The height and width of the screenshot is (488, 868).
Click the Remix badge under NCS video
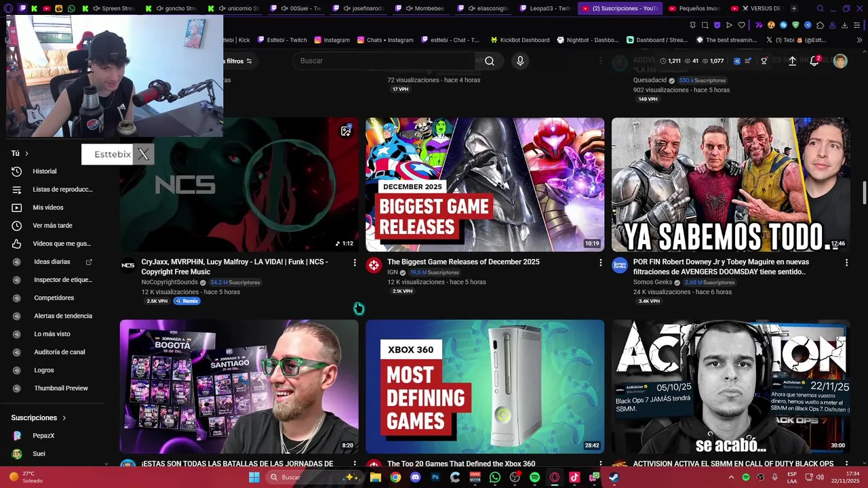187,301
